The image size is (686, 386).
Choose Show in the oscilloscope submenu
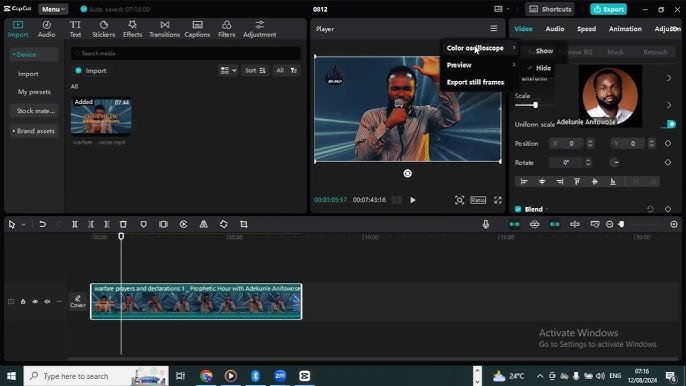(544, 51)
